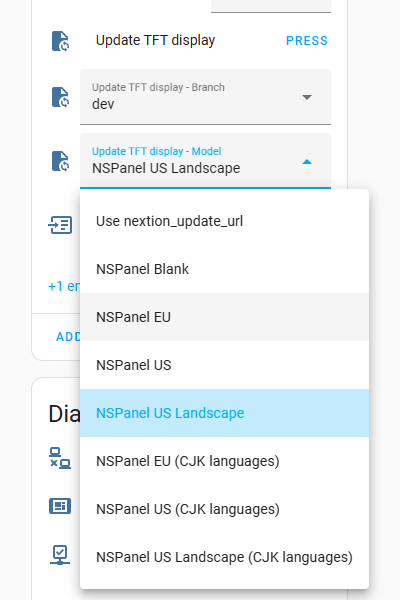Choose Use nextion_update_url option
Viewport: 400px width, 600px height.
pos(224,221)
